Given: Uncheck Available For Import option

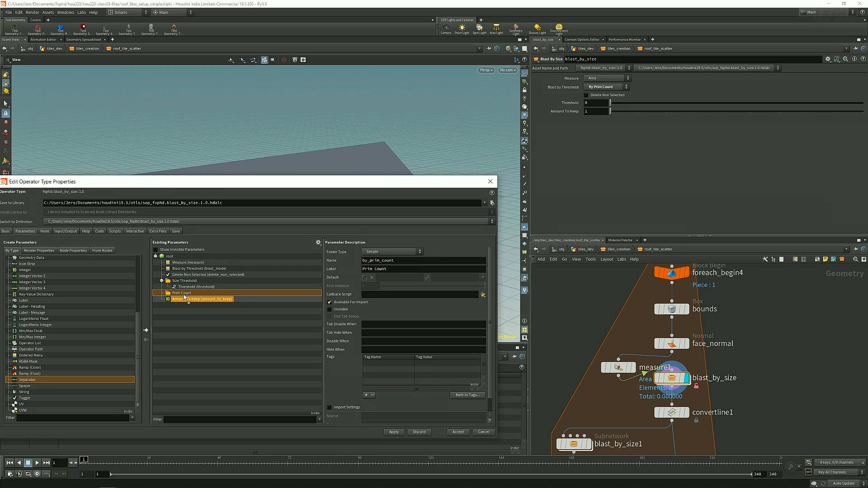Looking at the screenshot, I should click(x=330, y=302).
